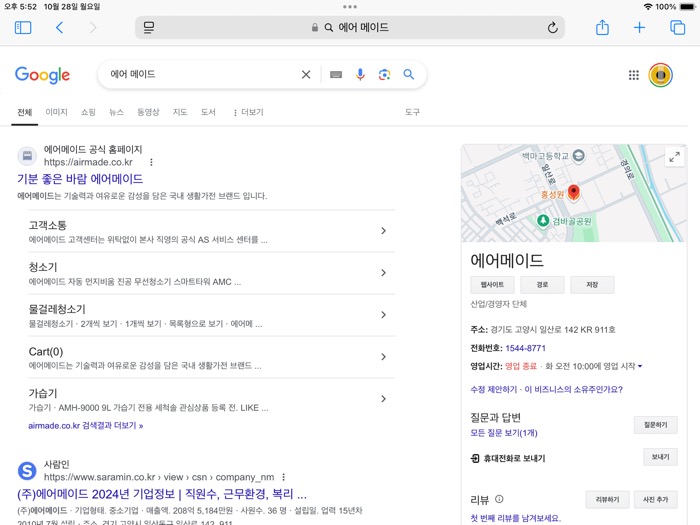Click 첫 번째 리뷰를 남겨보세요 link
Screen dimensions: 700x525
click(516, 518)
